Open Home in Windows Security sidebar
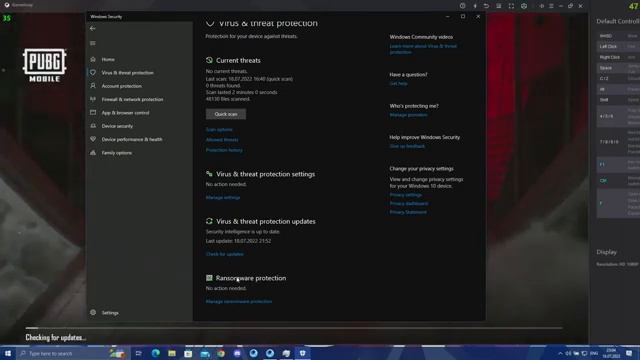The image size is (640, 360). pyautogui.click(x=108, y=60)
